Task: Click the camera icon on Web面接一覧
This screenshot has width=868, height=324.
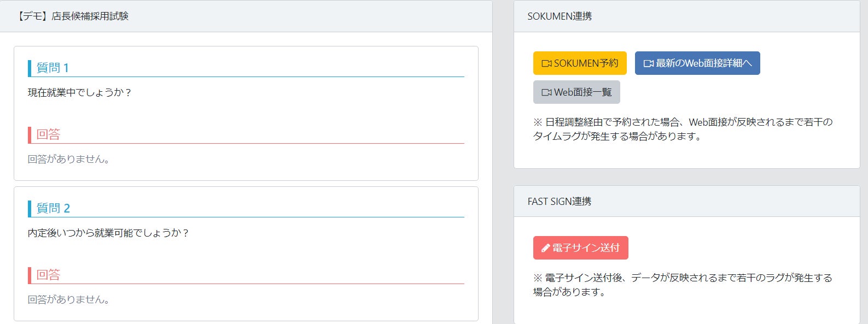Action: point(546,92)
